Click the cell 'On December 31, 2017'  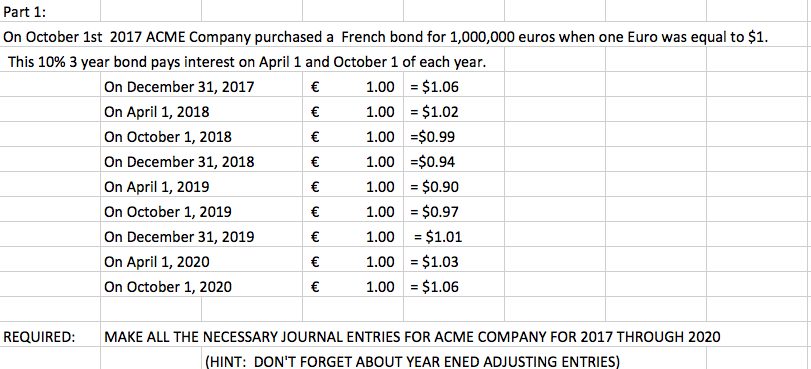(x=179, y=87)
